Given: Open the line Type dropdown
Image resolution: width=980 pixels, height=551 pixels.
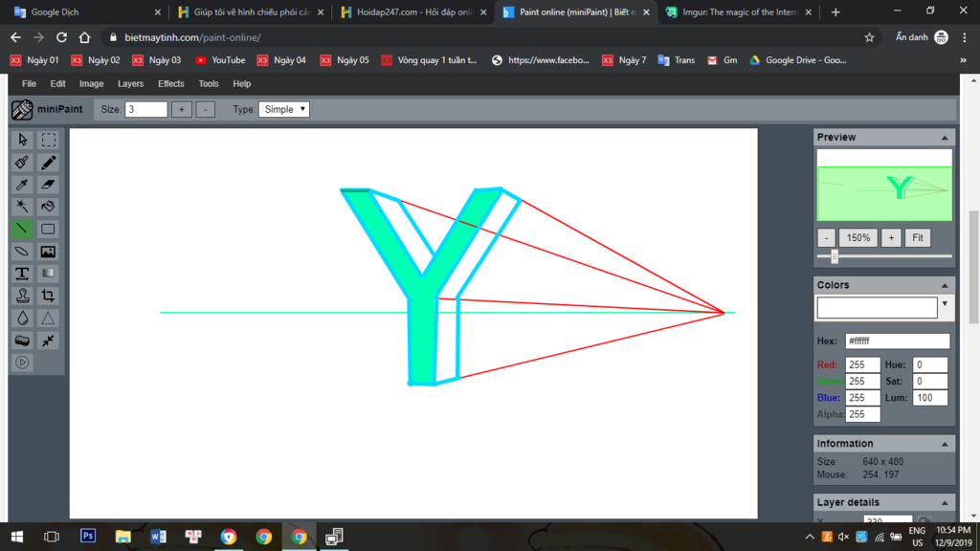Looking at the screenshot, I should click(x=284, y=109).
